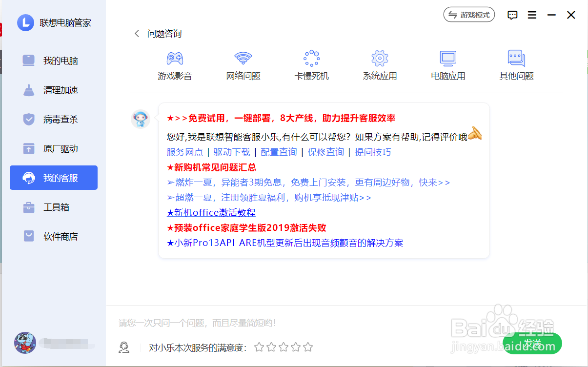This screenshot has width=588, height=367.
Task: Switch to 原厂驱动 drivers section
Action: pos(54,148)
